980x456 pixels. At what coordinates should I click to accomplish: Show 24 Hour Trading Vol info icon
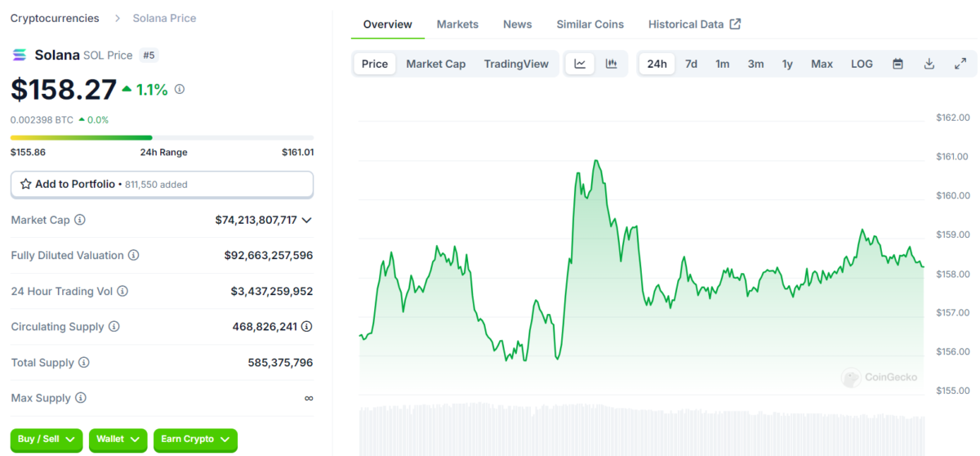(x=123, y=291)
